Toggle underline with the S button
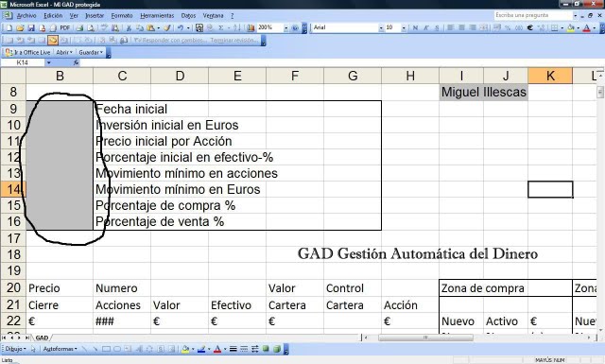Viewport: 605px width, 364px height. click(437, 27)
